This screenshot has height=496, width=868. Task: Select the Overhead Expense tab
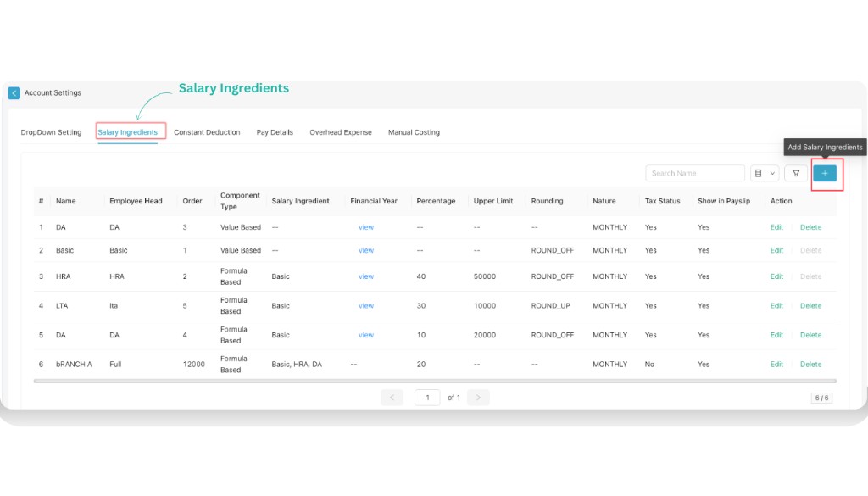tap(340, 132)
